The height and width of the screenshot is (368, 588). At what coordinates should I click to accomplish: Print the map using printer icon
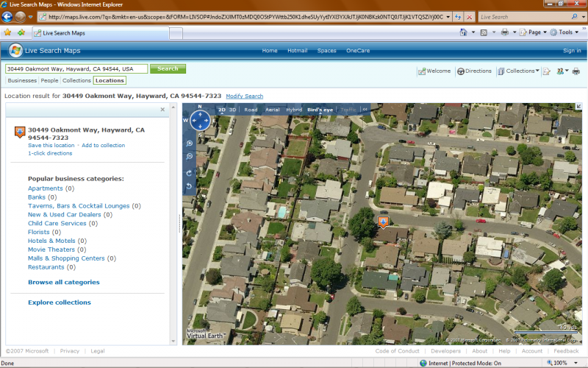coord(576,71)
